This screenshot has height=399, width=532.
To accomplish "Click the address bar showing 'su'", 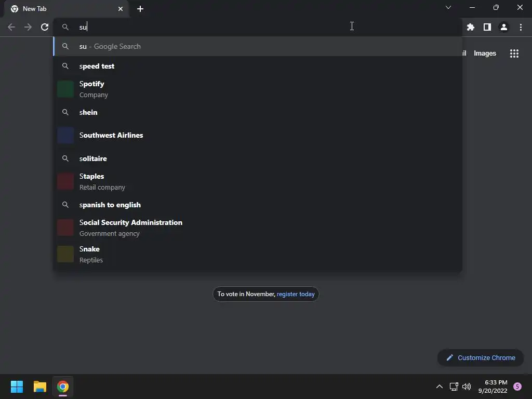I will [258, 27].
